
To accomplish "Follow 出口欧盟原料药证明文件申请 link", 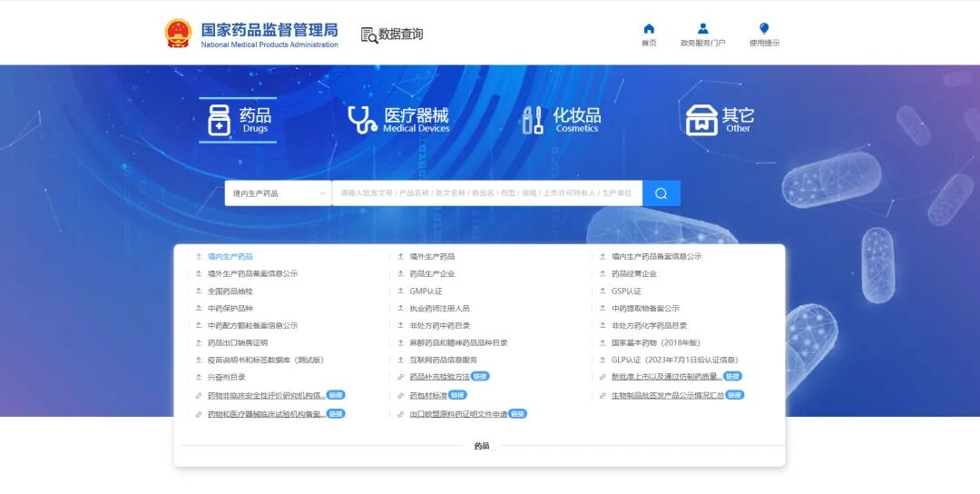I will (x=458, y=415).
